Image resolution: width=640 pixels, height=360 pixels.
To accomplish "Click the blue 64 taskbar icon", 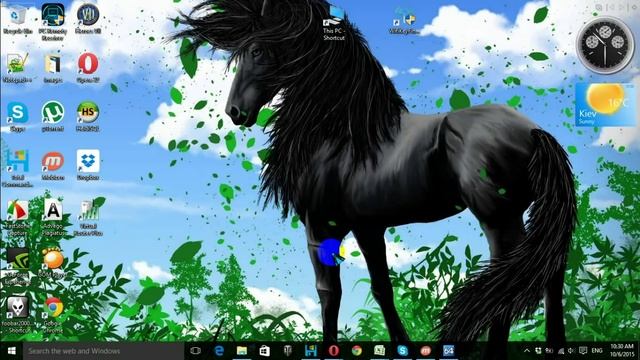I will (x=449, y=351).
